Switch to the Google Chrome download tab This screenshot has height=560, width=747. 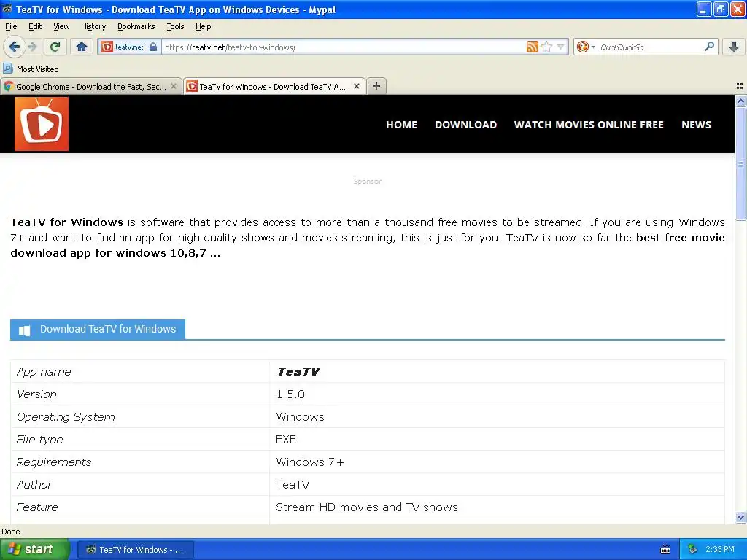90,86
